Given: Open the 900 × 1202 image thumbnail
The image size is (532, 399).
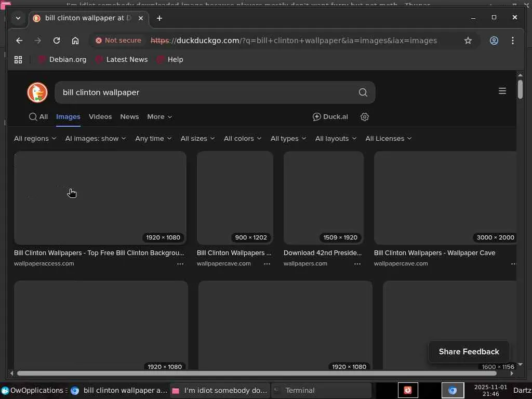Looking at the screenshot, I should [235, 198].
